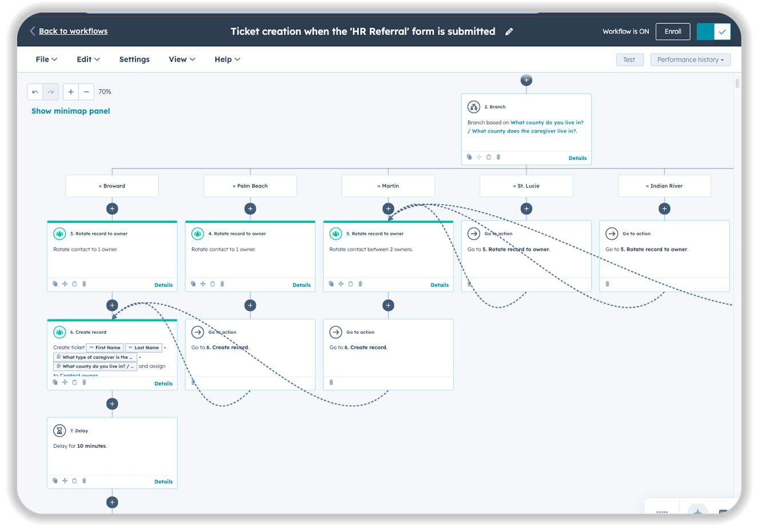Click plus between 6. Create record and 7. Delay
The width and height of the screenshot is (758, 532).
coord(112,404)
